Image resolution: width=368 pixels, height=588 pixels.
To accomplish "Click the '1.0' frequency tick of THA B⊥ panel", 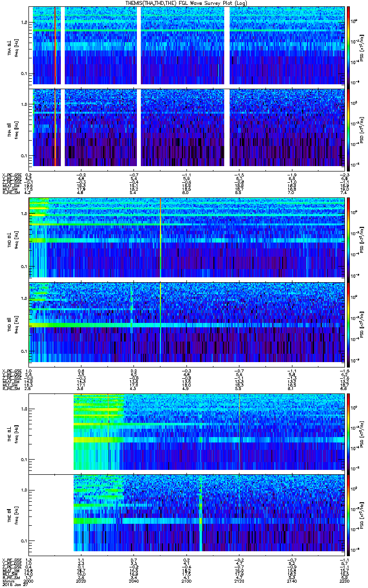I will [25, 23].
